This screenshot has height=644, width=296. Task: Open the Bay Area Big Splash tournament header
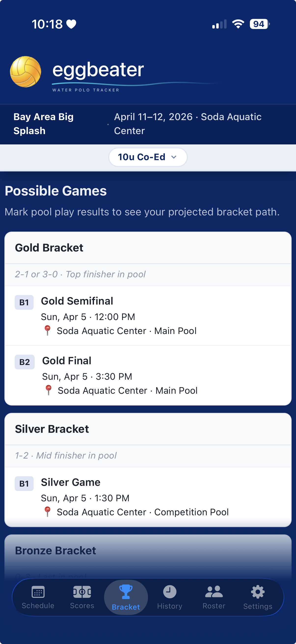click(x=43, y=124)
